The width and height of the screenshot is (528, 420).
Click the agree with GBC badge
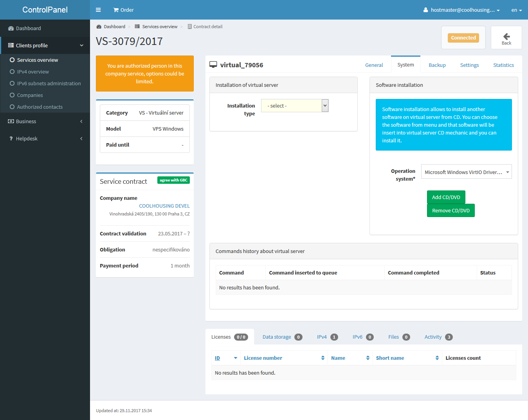[173, 180]
